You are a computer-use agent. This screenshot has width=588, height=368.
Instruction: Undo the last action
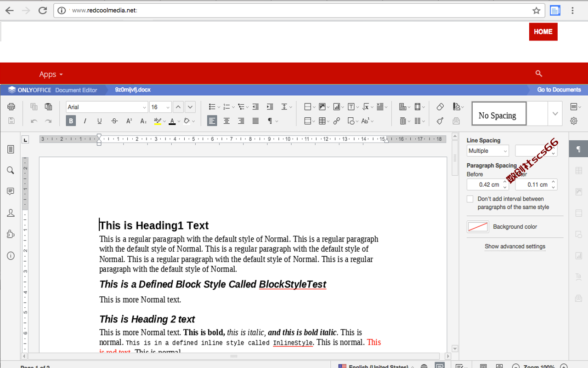(34, 121)
